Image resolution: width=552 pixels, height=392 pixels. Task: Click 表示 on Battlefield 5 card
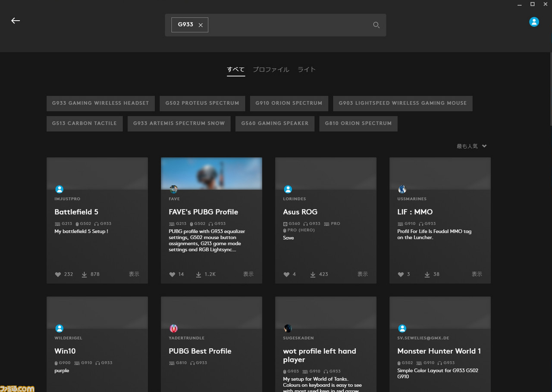tap(134, 274)
